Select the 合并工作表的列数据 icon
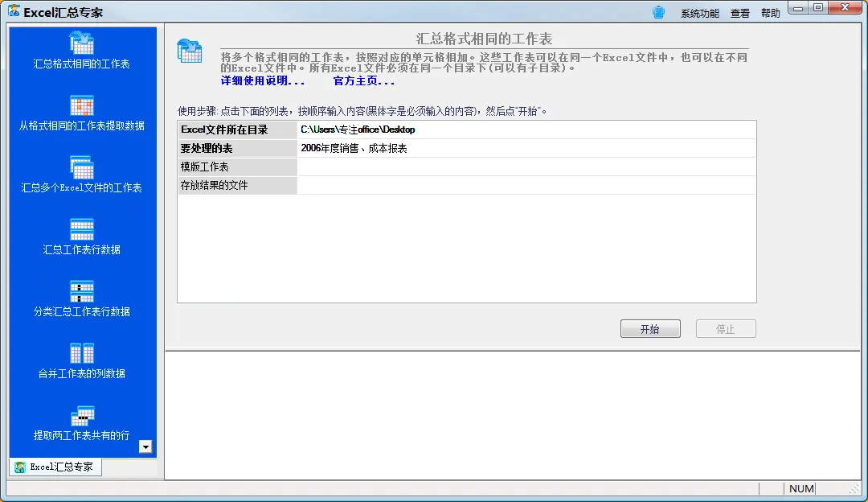 tap(81, 353)
